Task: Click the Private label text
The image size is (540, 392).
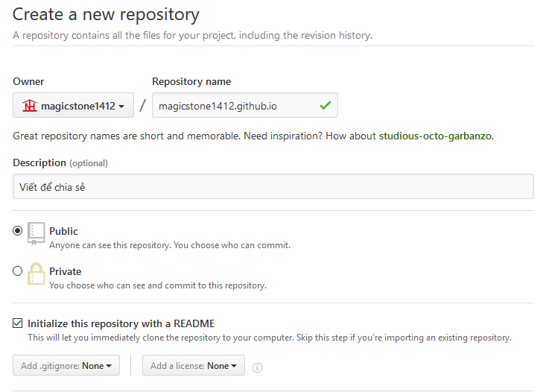Action: tap(65, 271)
